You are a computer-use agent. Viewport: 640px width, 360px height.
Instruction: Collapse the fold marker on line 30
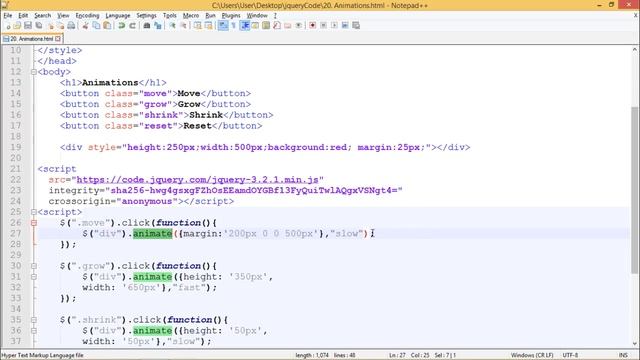34,266
